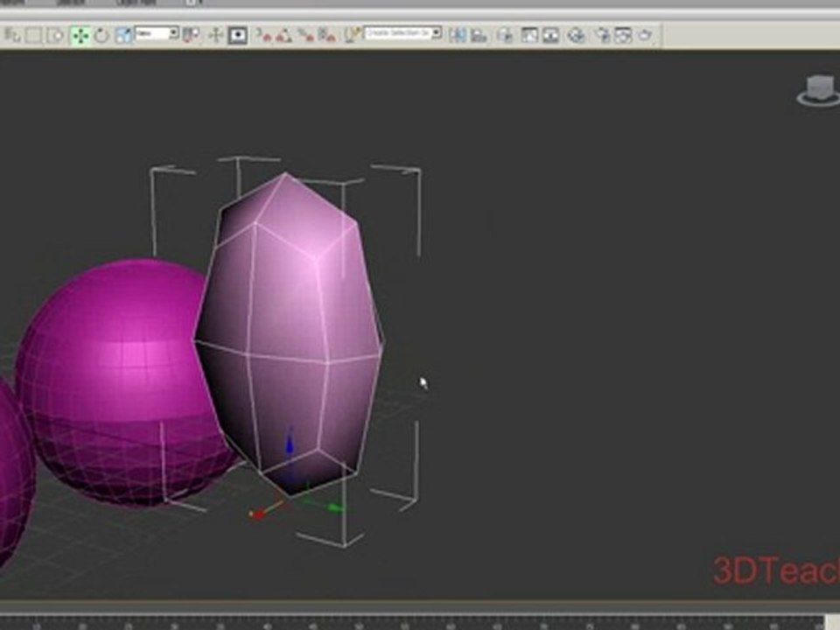Click the red X-axis gizmo arrow
The image size is (840, 630).
tap(257, 514)
